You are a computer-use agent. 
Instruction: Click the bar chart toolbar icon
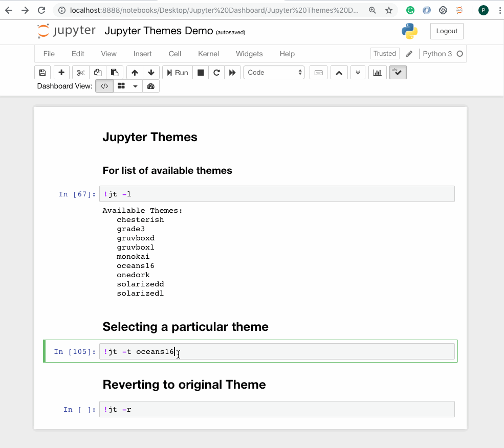tap(377, 73)
